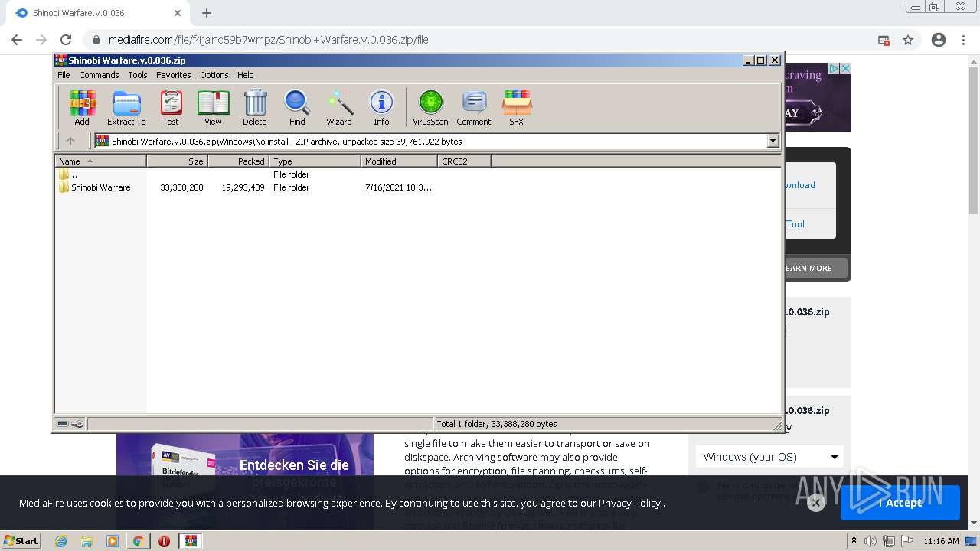Open the Windows (your OS) dropdown
This screenshot has height=551, width=980.
coord(769,457)
